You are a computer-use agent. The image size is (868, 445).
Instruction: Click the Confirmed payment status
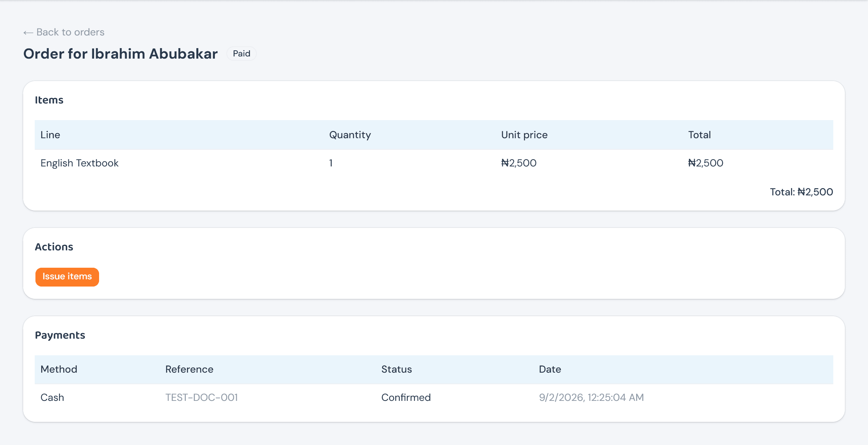pos(406,398)
